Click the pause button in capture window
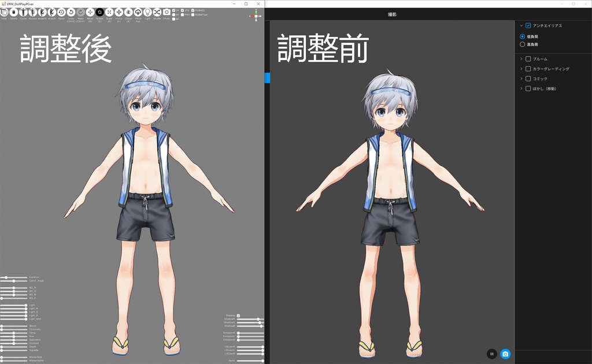The height and width of the screenshot is (364, 592). click(491, 354)
